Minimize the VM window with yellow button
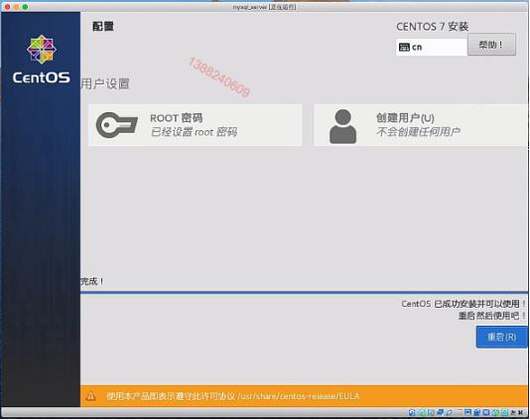This screenshot has width=530, height=420. coord(16,6)
